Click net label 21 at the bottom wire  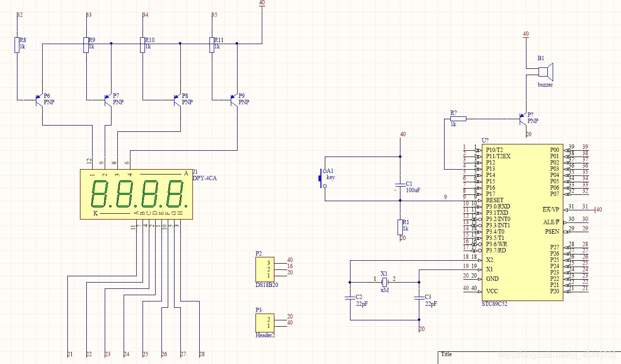[x=70, y=354]
